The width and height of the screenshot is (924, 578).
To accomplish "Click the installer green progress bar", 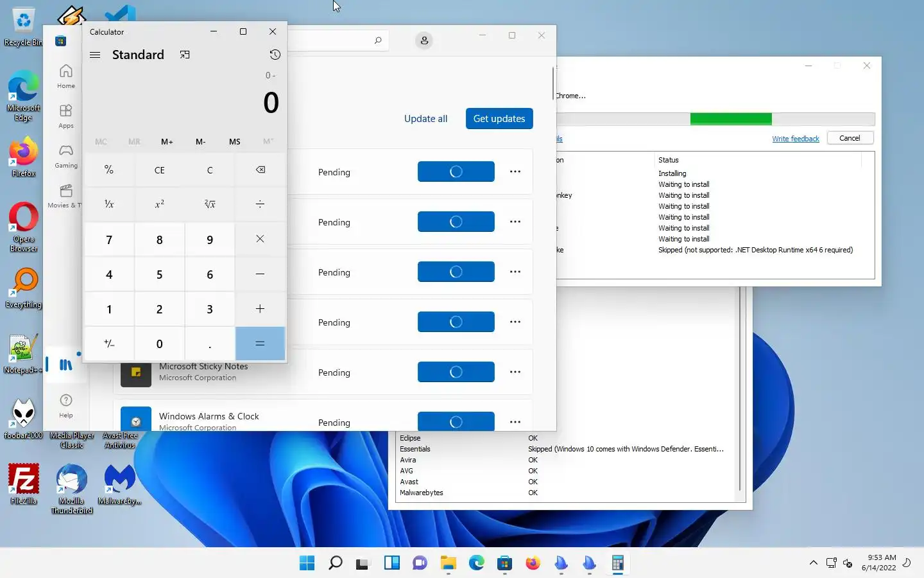I will pyautogui.click(x=731, y=119).
